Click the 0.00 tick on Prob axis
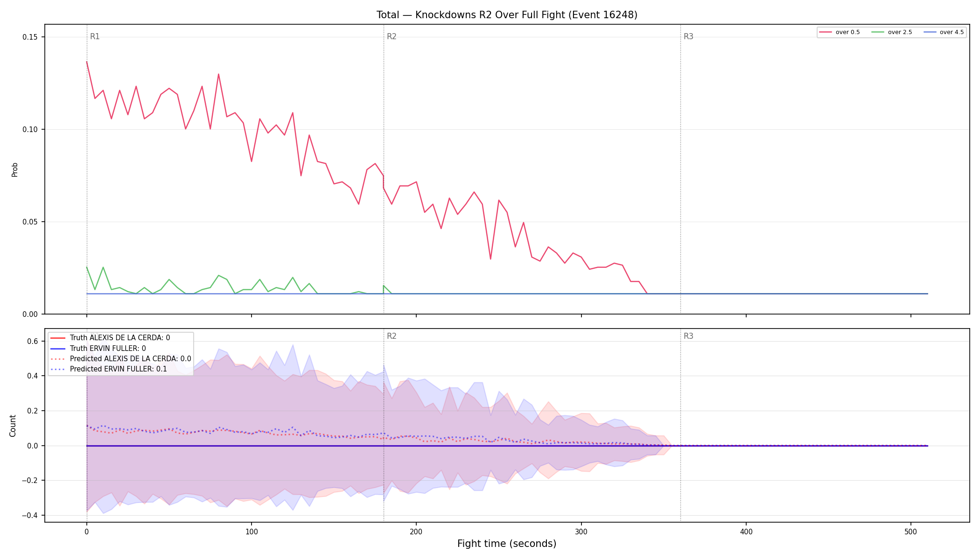The image size is (980, 560). point(31,315)
